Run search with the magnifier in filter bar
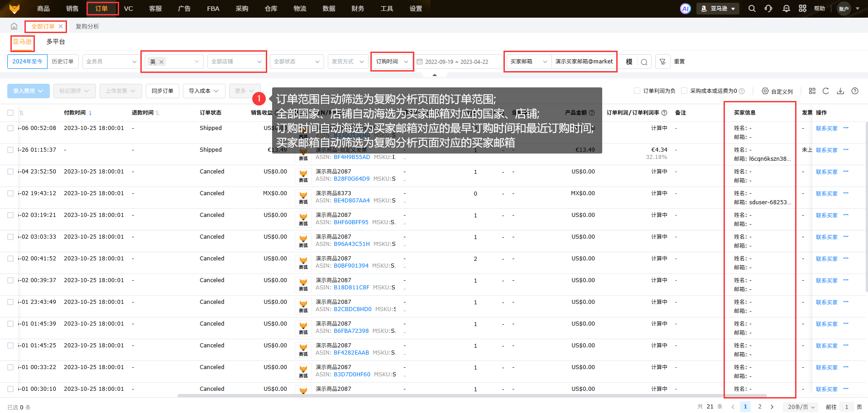 click(644, 62)
